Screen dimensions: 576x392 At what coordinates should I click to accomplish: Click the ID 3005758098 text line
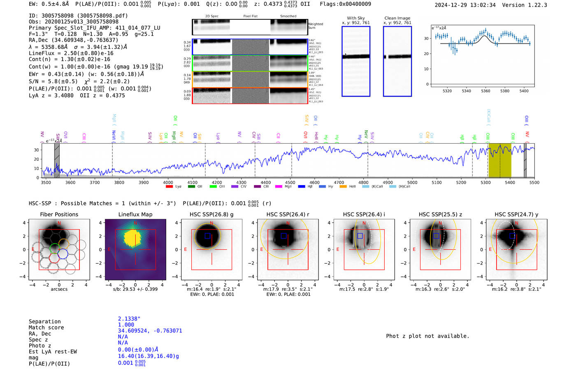(78, 16)
